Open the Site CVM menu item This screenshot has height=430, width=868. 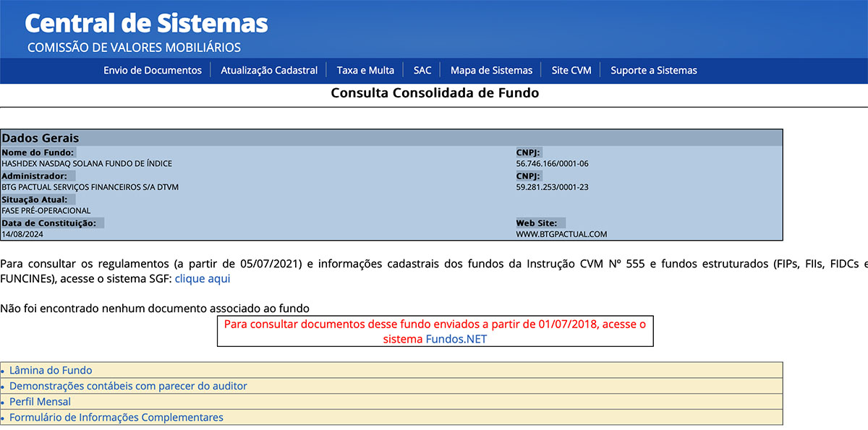571,70
